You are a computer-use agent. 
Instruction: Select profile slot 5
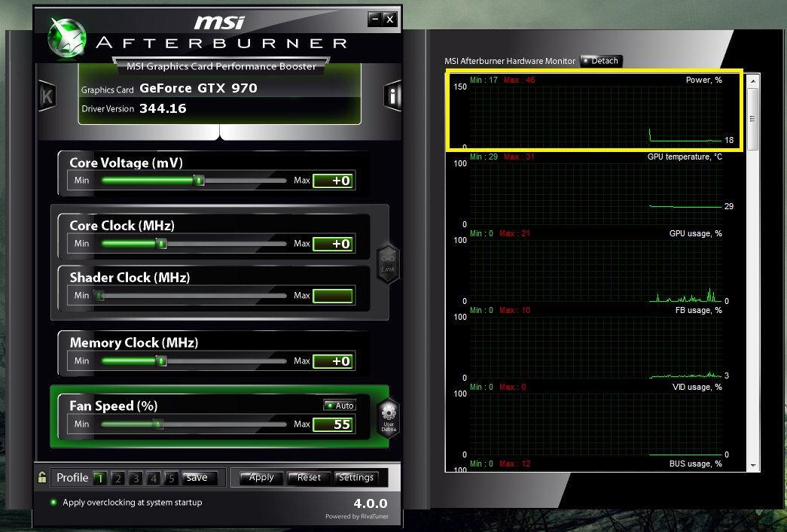click(171, 478)
